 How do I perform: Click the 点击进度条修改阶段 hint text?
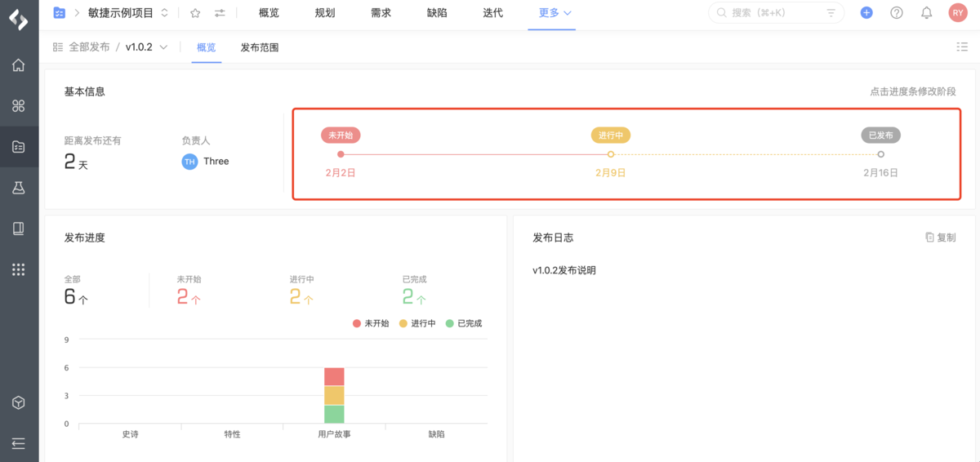[913, 92]
